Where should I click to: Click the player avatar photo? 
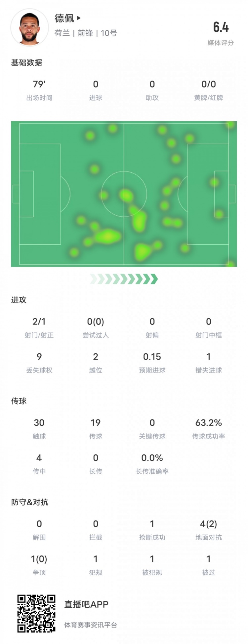[29, 27]
